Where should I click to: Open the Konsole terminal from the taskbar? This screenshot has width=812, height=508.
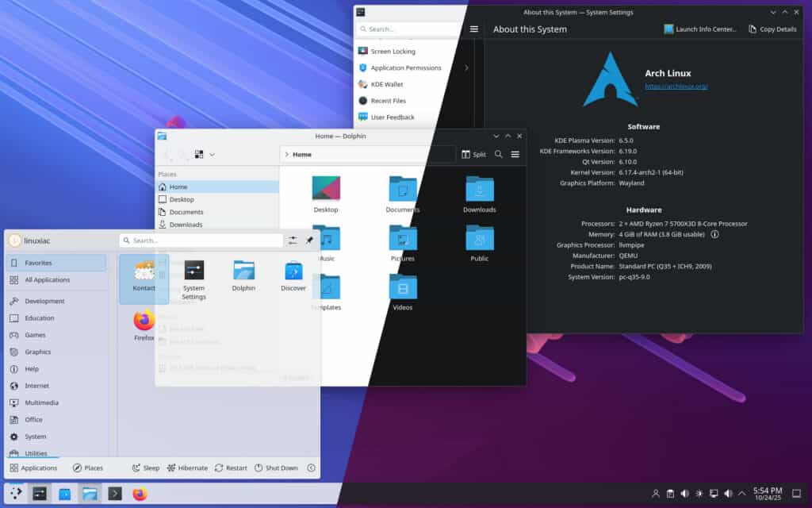pyautogui.click(x=115, y=494)
